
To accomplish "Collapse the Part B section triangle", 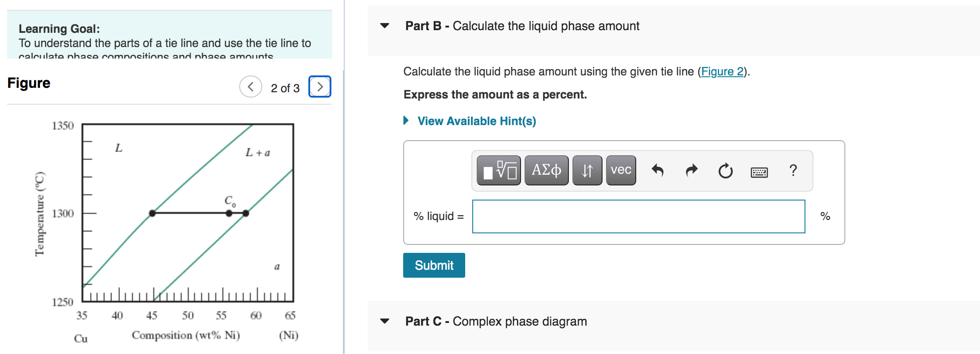I will [385, 26].
